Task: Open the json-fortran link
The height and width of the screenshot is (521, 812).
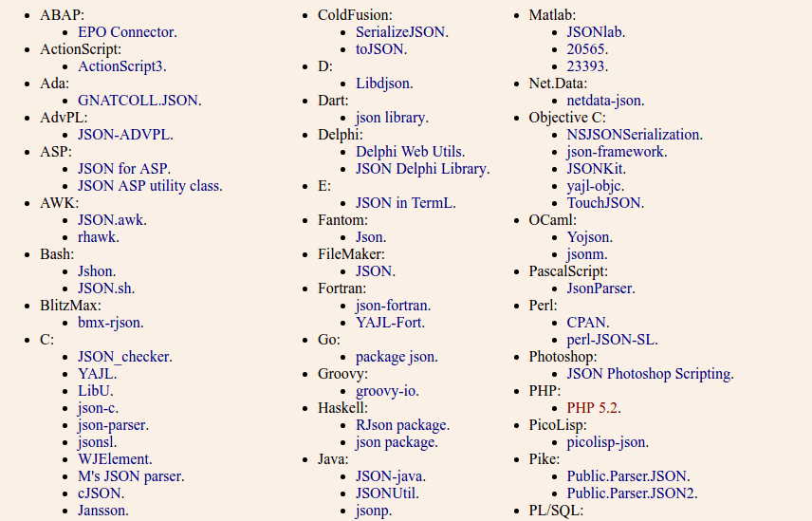Action: [392, 306]
